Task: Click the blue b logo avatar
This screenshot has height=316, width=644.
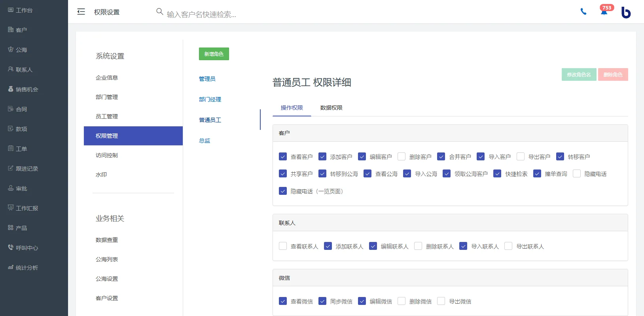Action: (x=626, y=13)
